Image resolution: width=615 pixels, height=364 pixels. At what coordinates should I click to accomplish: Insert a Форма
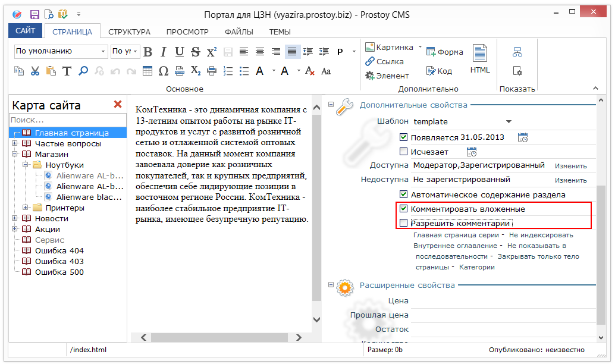(444, 52)
